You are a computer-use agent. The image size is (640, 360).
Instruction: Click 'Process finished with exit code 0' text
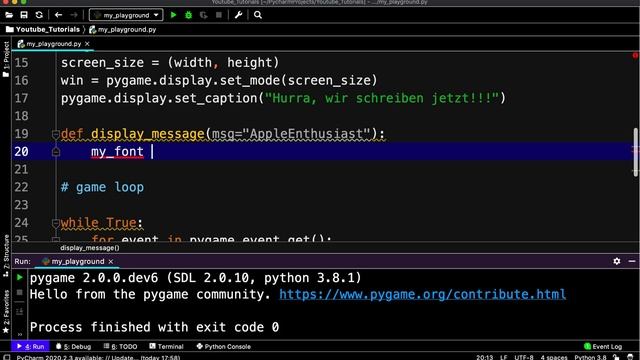(154, 327)
